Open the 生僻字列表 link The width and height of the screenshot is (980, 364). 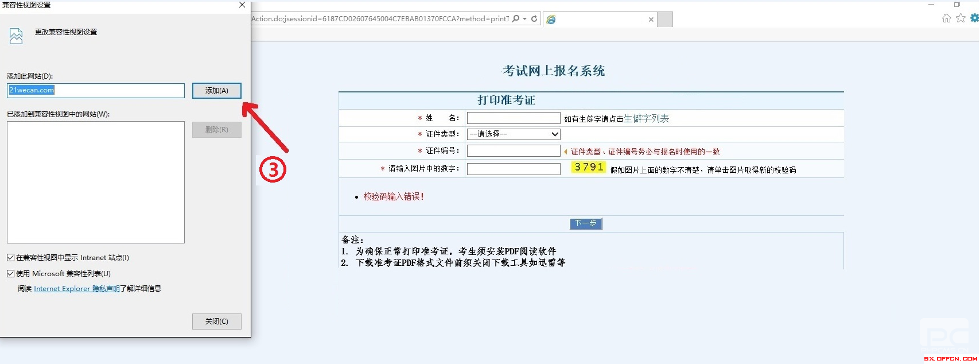coord(646,119)
